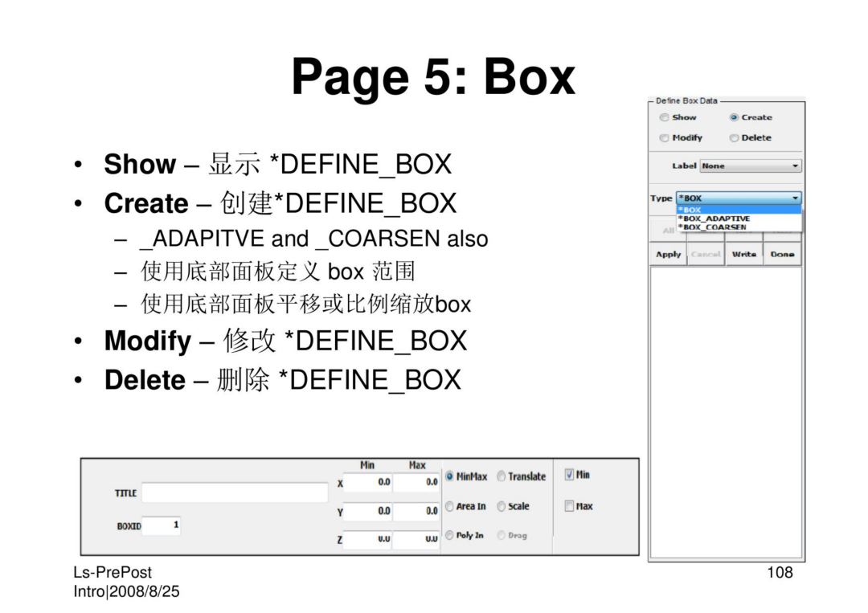Select the Translate radio button
868x613 pixels.
pyautogui.click(x=501, y=476)
